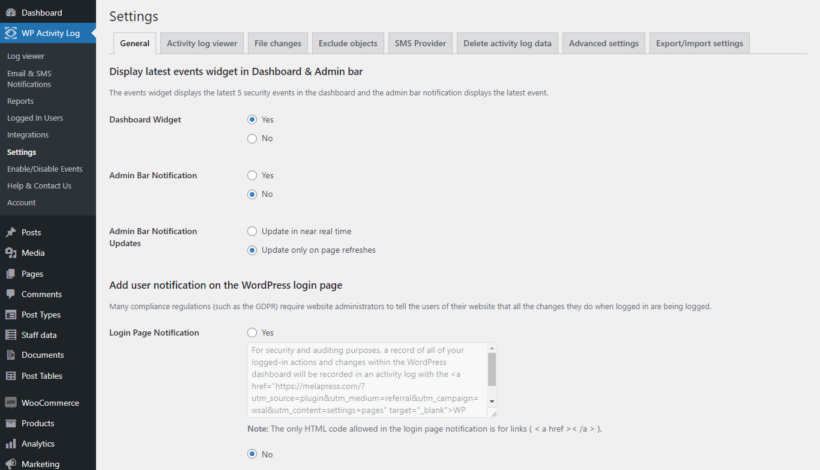This screenshot has height=470, width=820.
Task: Set Dashboard Widget to Yes
Action: pos(252,119)
